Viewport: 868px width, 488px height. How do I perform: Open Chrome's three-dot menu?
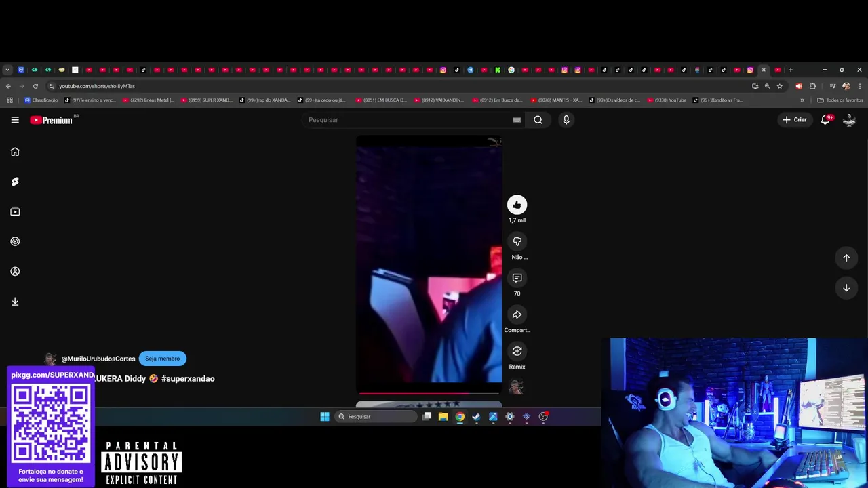tap(860, 86)
